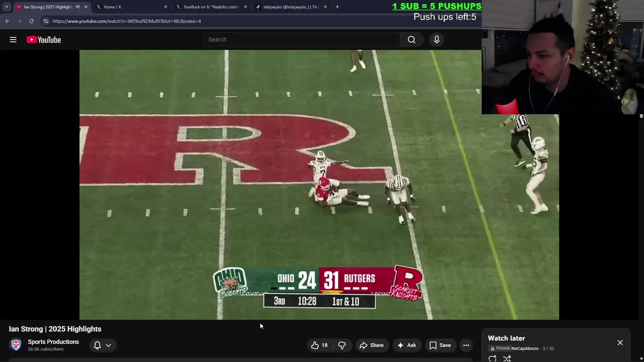
Task: Save video with the Save button
Action: point(440,345)
